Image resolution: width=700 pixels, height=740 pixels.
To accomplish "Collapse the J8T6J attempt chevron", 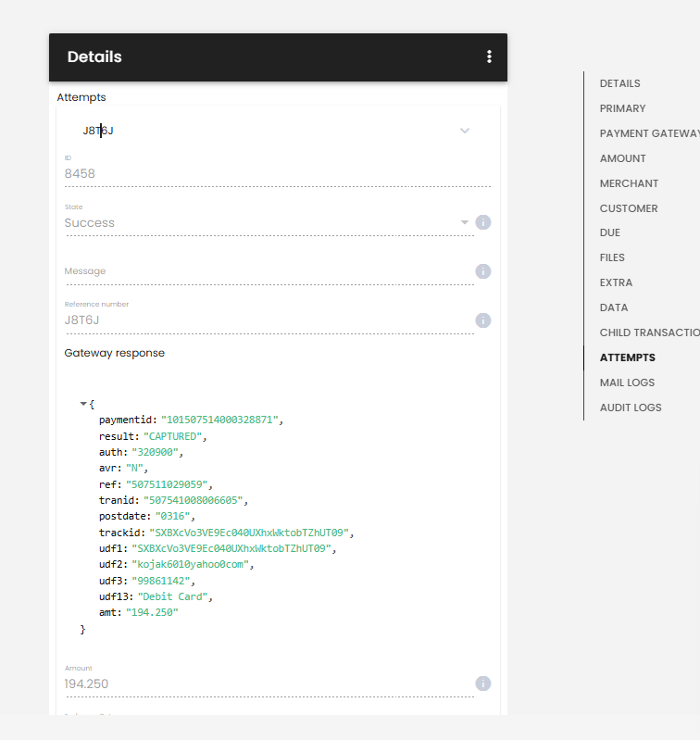I will tap(465, 131).
